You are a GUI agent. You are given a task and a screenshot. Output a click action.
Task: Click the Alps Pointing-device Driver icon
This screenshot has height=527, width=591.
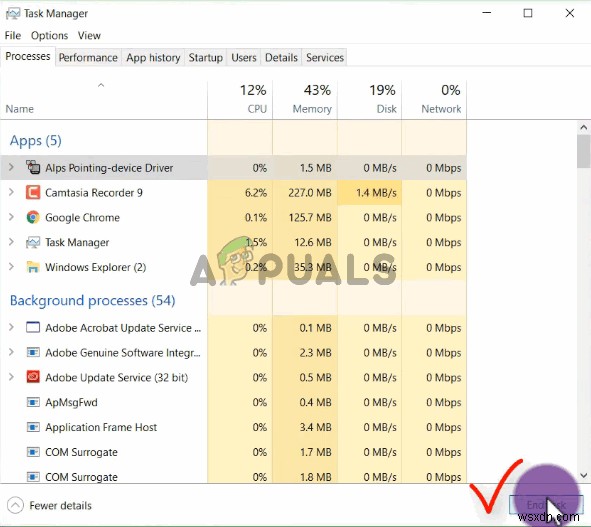point(33,167)
